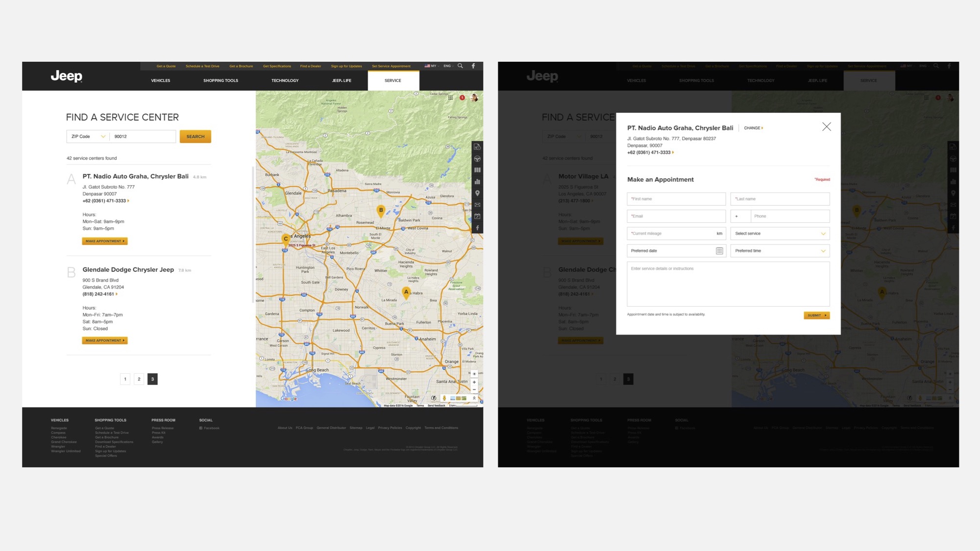Click the First name input field
The image size is (980, 551).
[676, 199]
